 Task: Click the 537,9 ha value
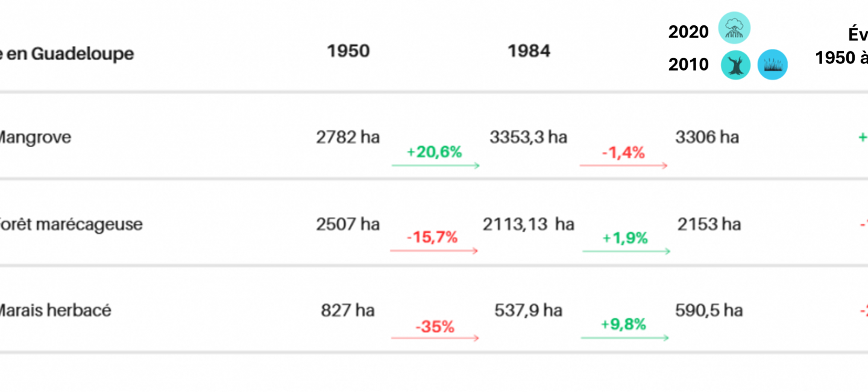(x=528, y=311)
